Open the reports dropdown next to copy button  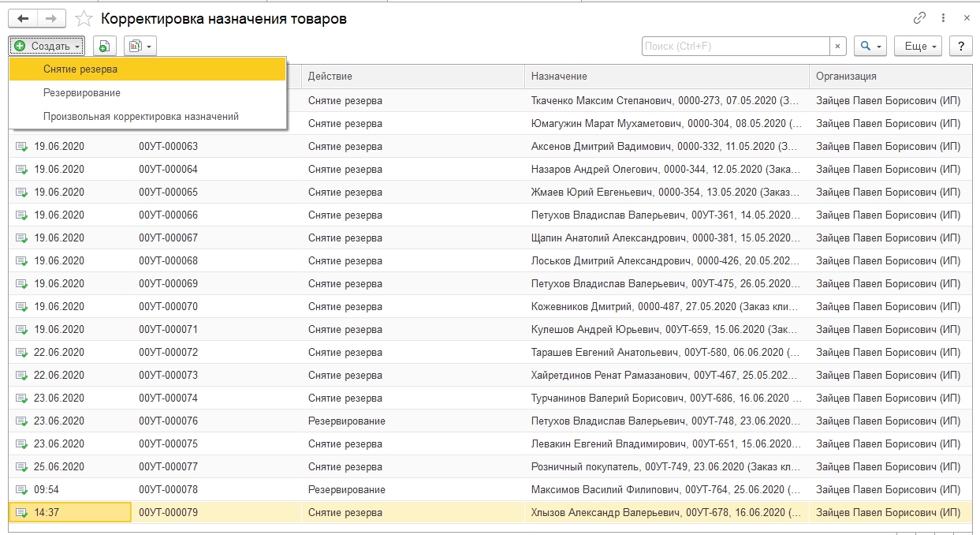tap(140, 47)
